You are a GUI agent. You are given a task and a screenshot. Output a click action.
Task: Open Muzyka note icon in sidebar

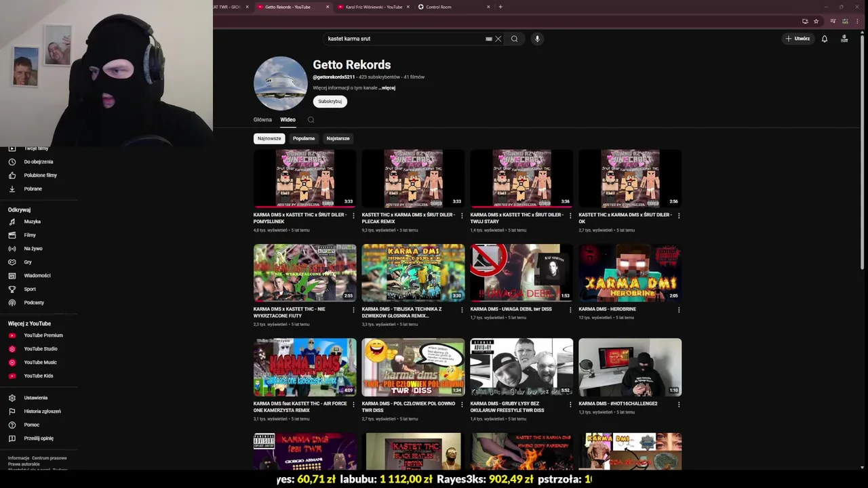tap(12, 222)
